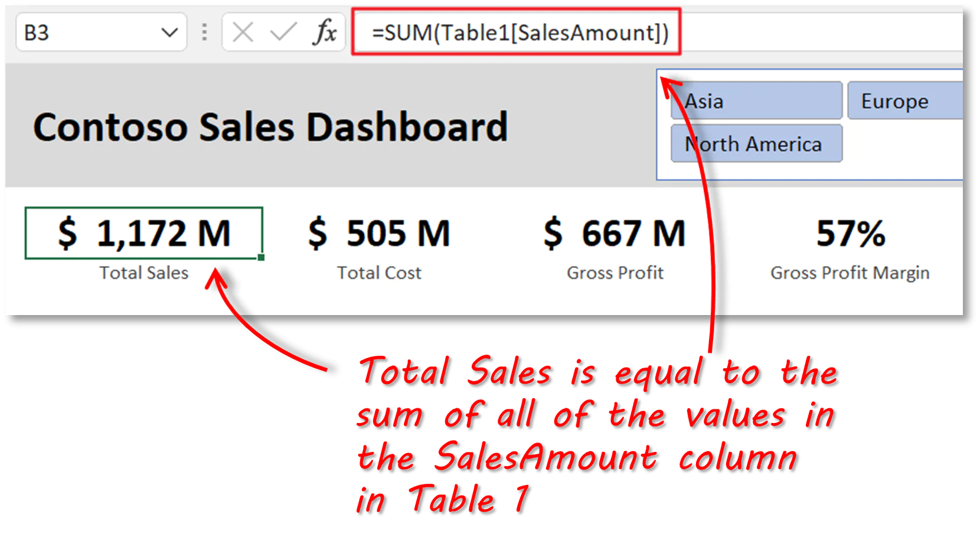Select the $ 667 M Gross Profit value
980x554 pixels.
(615, 233)
